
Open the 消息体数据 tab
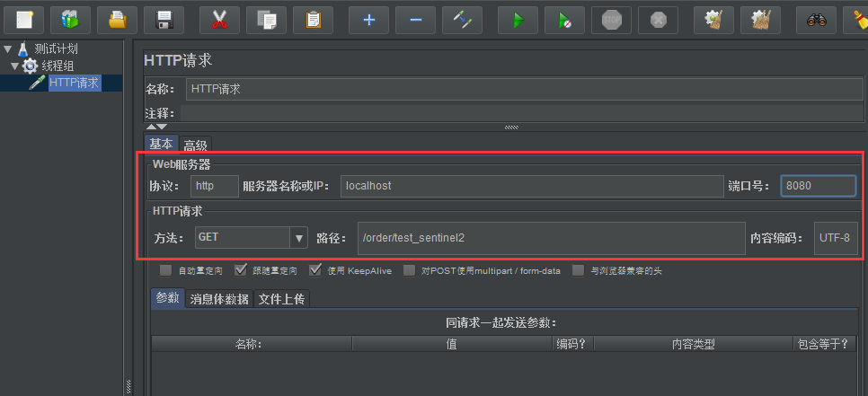[219, 299]
